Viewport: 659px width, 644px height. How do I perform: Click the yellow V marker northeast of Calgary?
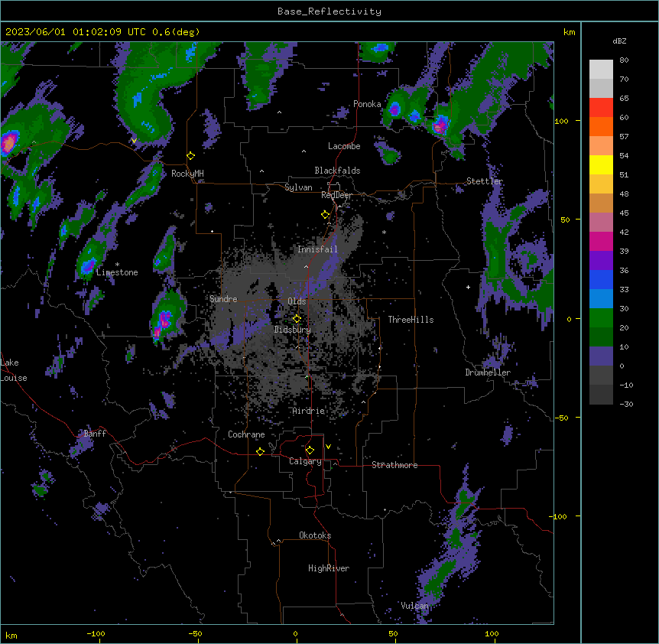[328, 447]
